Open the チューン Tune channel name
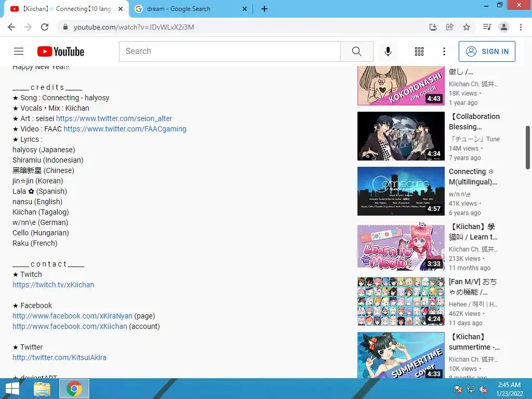The image size is (532, 399). tap(474, 139)
